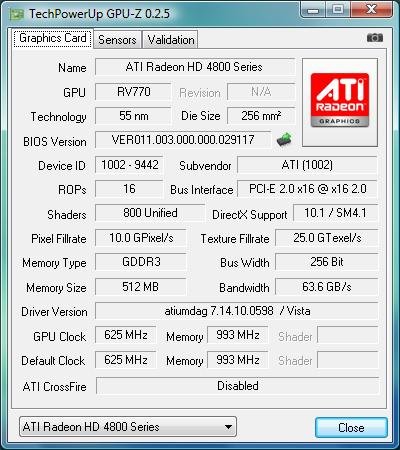Open the Validation tab
The height and width of the screenshot is (450, 400).
point(171,40)
